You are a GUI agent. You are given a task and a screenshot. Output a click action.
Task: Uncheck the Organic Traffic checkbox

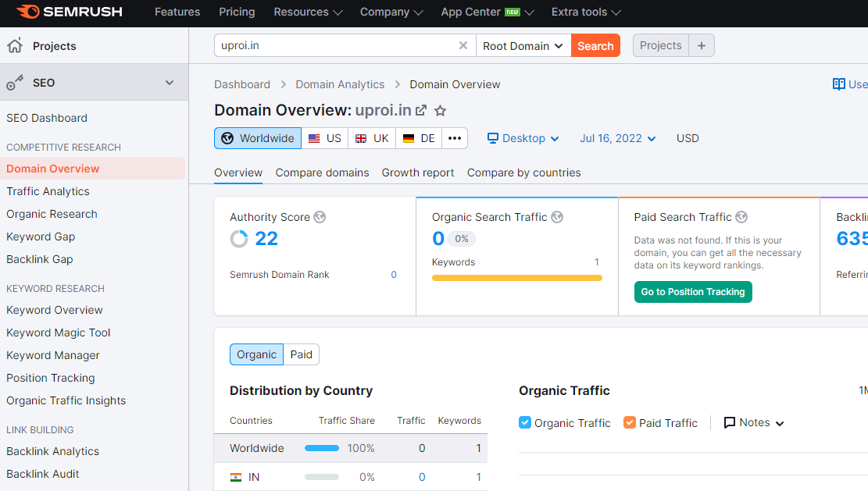pos(525,422)
